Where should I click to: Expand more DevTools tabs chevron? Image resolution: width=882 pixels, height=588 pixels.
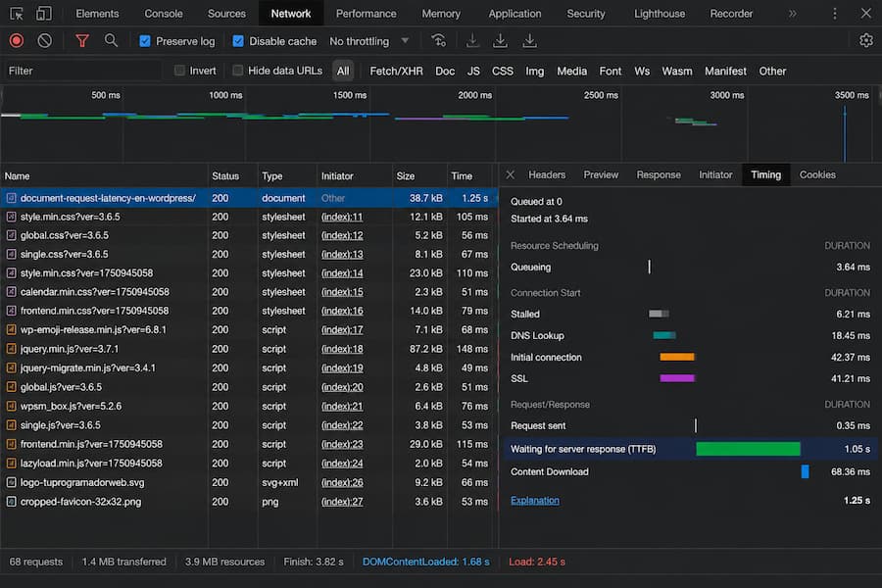792,14
